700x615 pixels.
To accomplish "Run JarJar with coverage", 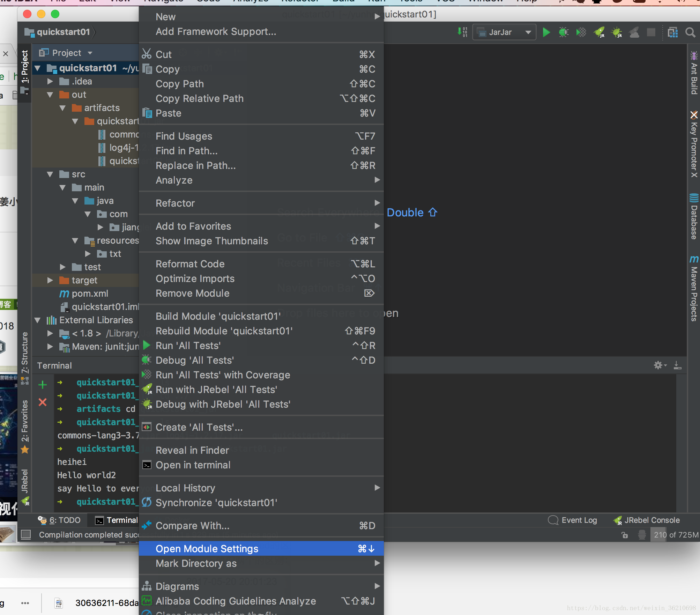I will point(581,32).
